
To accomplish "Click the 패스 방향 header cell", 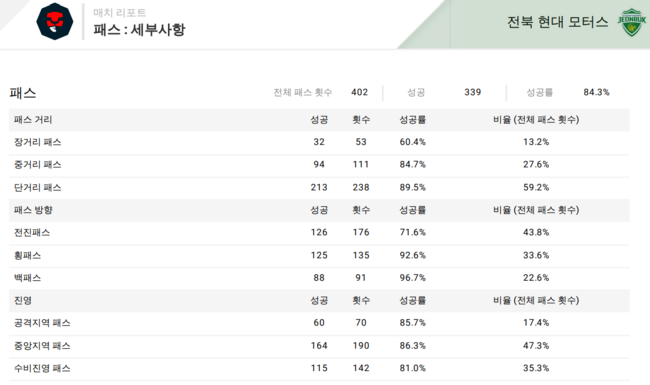I will click(33, 210).
